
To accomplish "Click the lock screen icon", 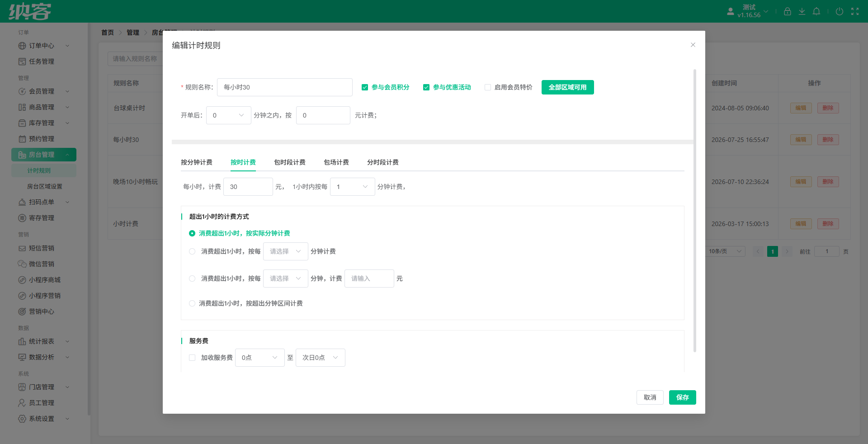I will click(787, 11).
